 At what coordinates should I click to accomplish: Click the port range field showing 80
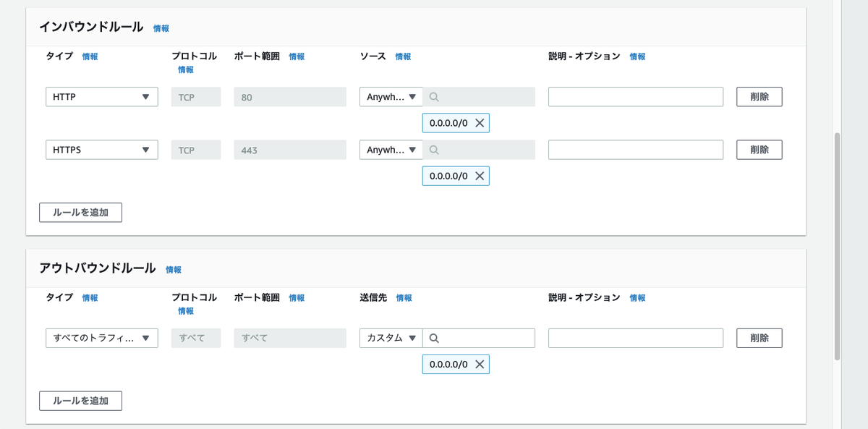tap(289, 97)
